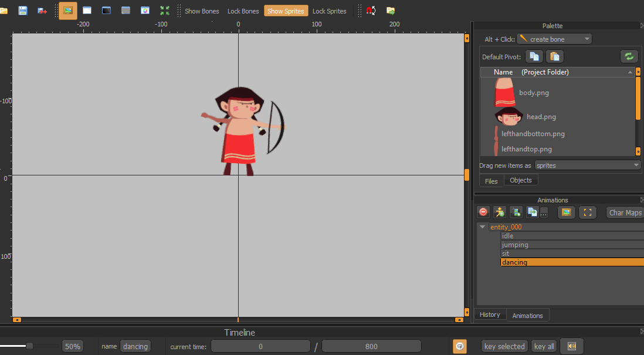Open the 'Drag new items as' sprites dropdown

tap(588, 165)
